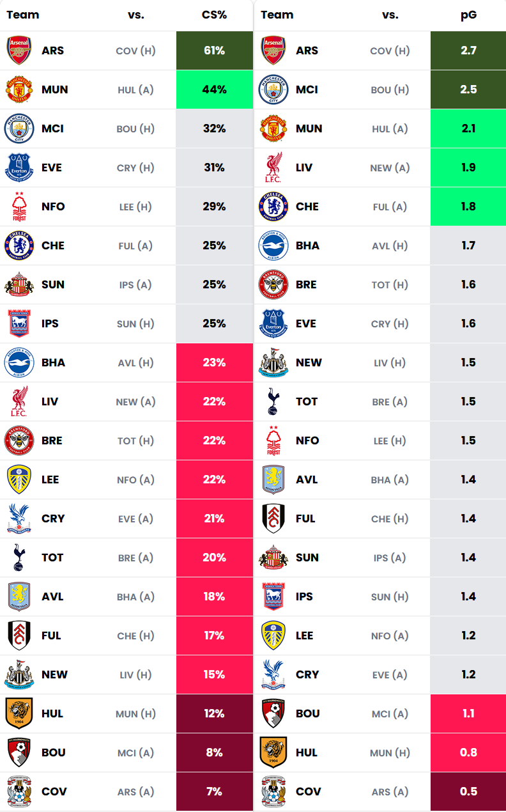Sort by the pG column header
Image resolution: width=506 pixels, height=812 pixels.
468,15
